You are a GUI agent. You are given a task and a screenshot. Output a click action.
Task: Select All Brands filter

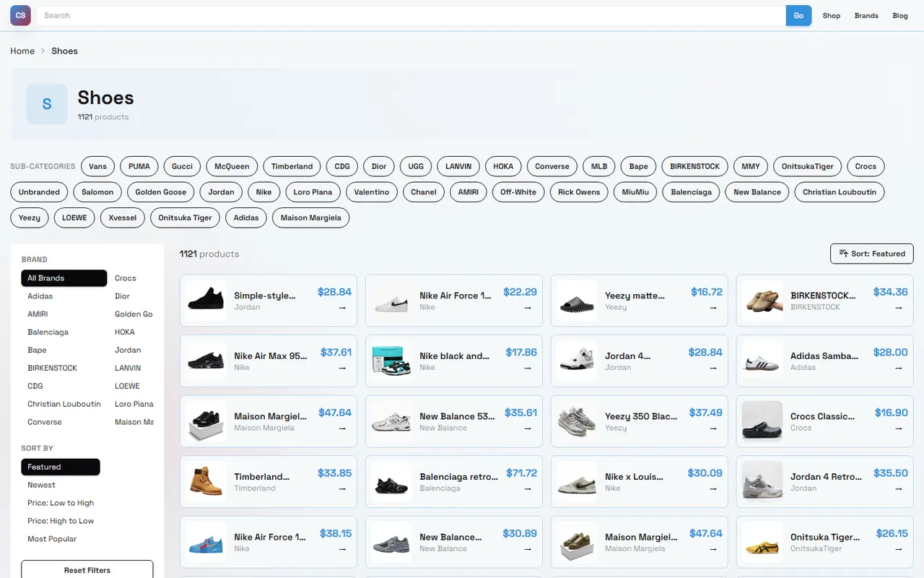(x=64, y=278)
